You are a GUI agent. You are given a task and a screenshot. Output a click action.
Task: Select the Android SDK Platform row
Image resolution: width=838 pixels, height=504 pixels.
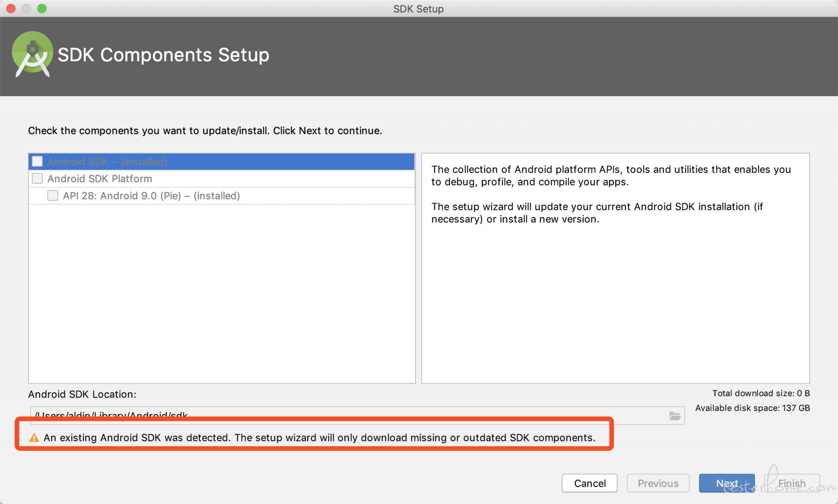pos(222,178)
